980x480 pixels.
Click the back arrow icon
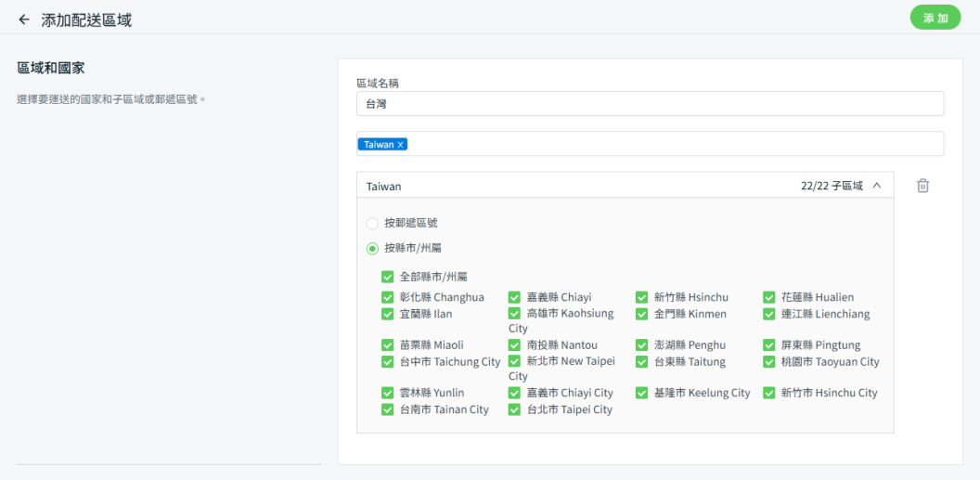24,19
